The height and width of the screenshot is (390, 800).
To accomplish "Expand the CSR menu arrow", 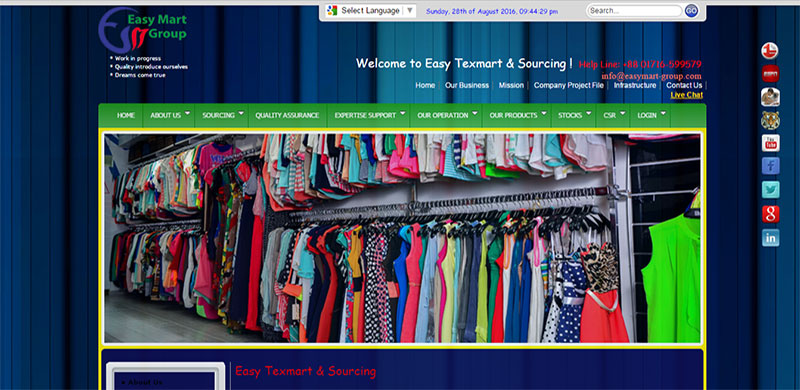I will click(622, 113).
